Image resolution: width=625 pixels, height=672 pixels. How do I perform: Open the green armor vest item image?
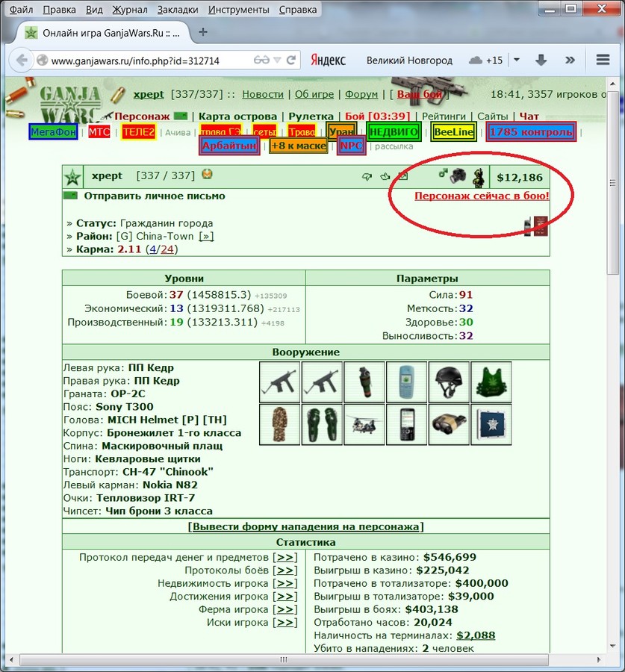491,382
